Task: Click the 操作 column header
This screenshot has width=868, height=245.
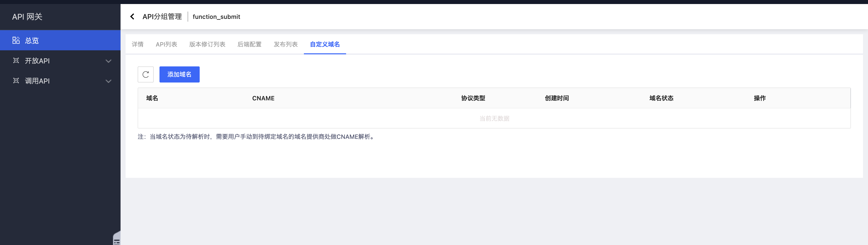Action: [x=759, y=98]
